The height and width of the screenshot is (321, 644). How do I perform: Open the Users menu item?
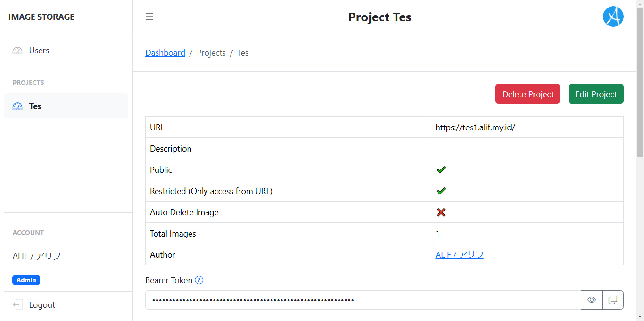39,51
